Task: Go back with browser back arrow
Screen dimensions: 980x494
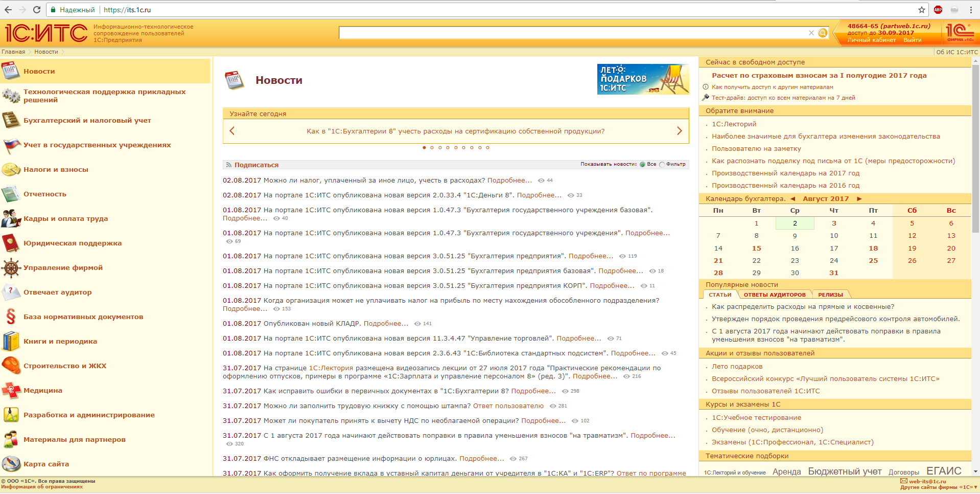Action: [x=8, y=10]
